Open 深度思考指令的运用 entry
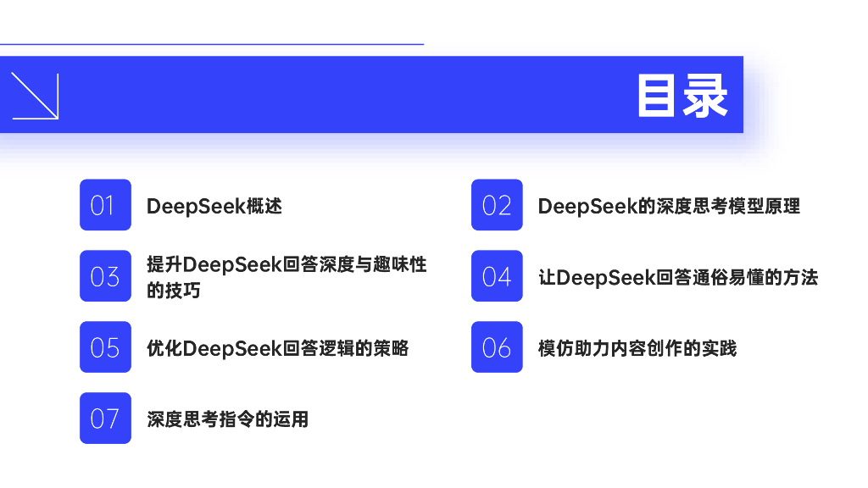 (227, 419)
